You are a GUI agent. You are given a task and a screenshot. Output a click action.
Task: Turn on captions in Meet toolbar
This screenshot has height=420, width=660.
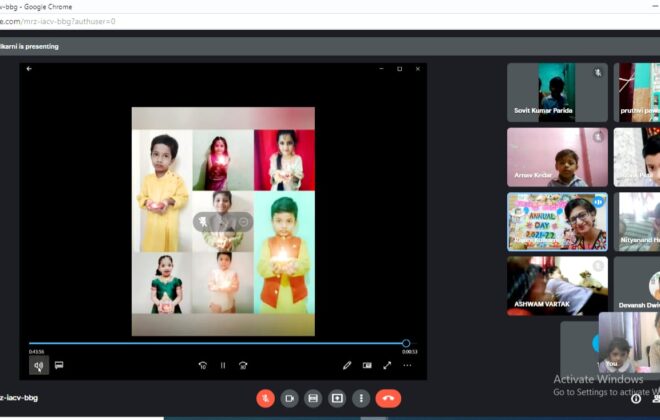[313, 398]
